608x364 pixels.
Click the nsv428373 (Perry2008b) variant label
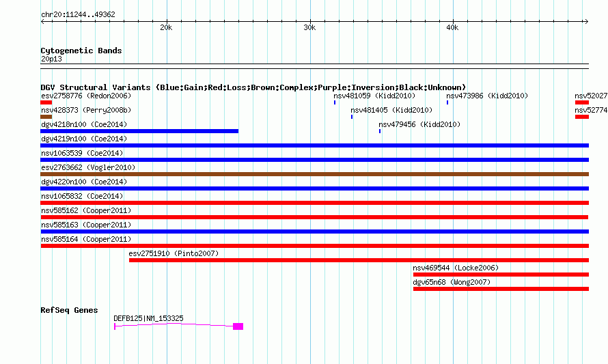pos(86,110)
